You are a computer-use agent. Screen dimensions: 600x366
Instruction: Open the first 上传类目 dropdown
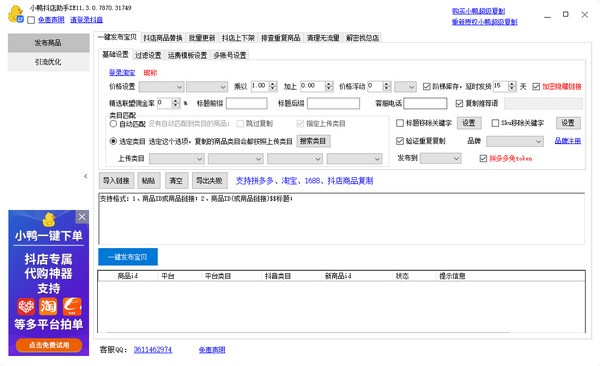(176, 158)
